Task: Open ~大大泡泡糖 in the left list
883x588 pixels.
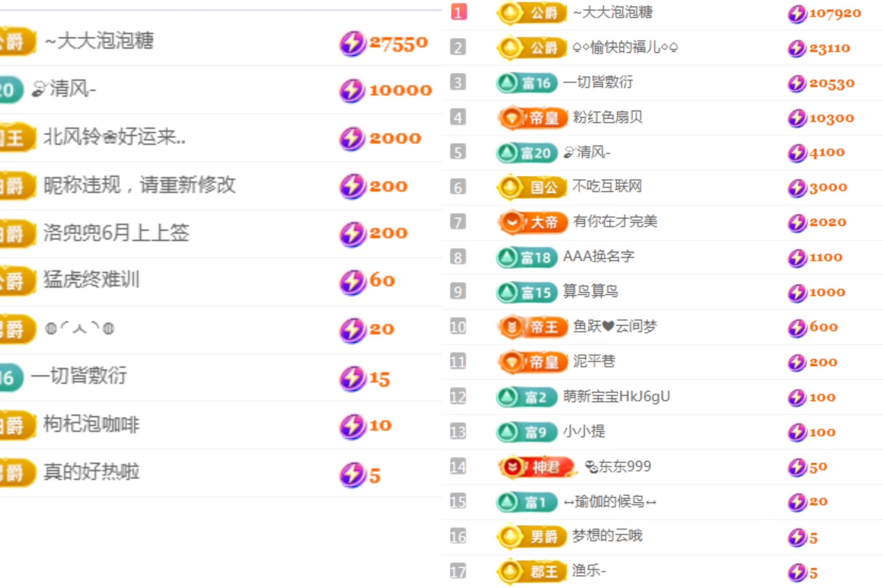Action: tap(99, 40)
